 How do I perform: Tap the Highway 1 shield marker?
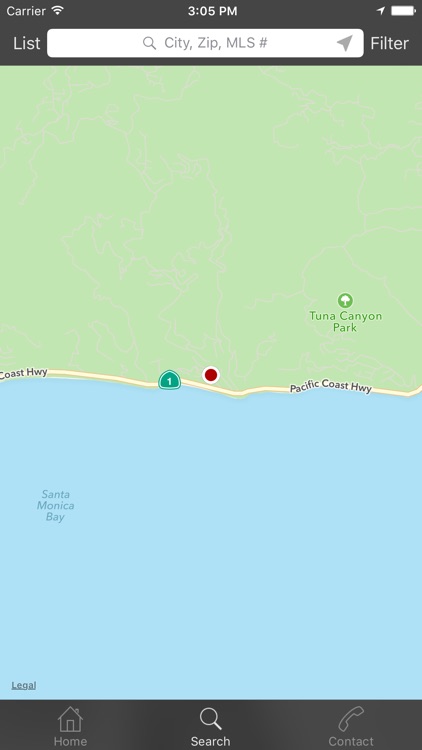(169, 380)
